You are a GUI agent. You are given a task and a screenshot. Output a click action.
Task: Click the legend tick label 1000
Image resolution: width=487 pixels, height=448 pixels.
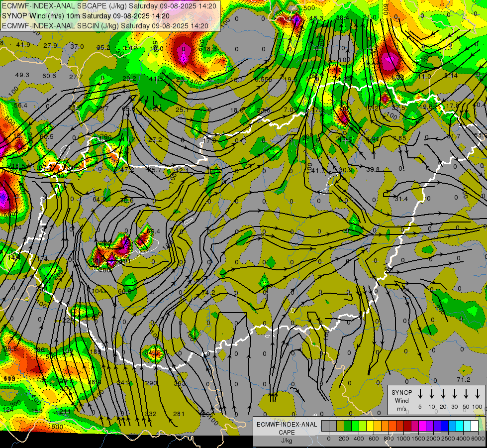(403, 439)
